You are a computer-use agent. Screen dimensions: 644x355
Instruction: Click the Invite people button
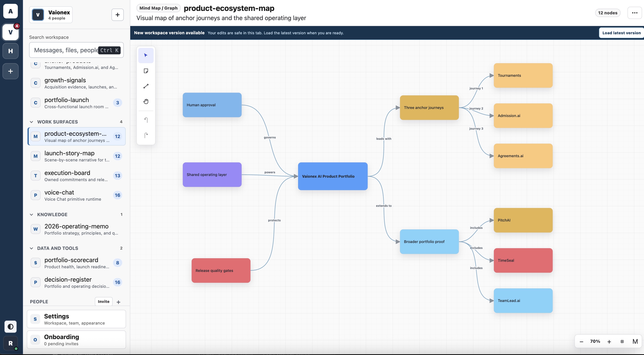click(103, 302)
